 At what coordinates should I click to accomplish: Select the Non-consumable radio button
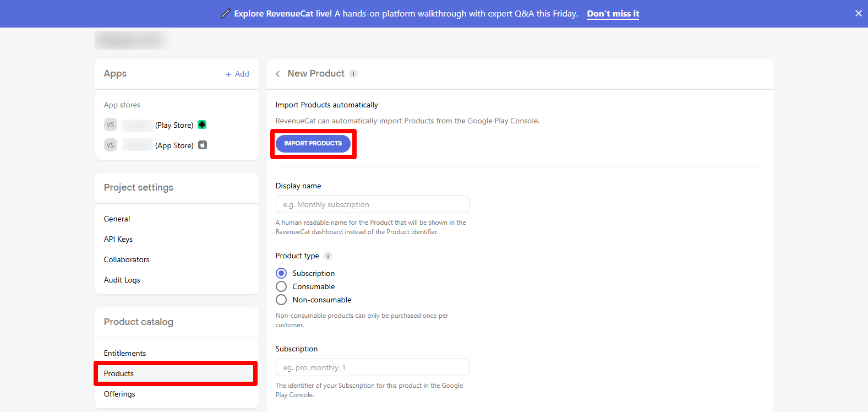(281, 300)
